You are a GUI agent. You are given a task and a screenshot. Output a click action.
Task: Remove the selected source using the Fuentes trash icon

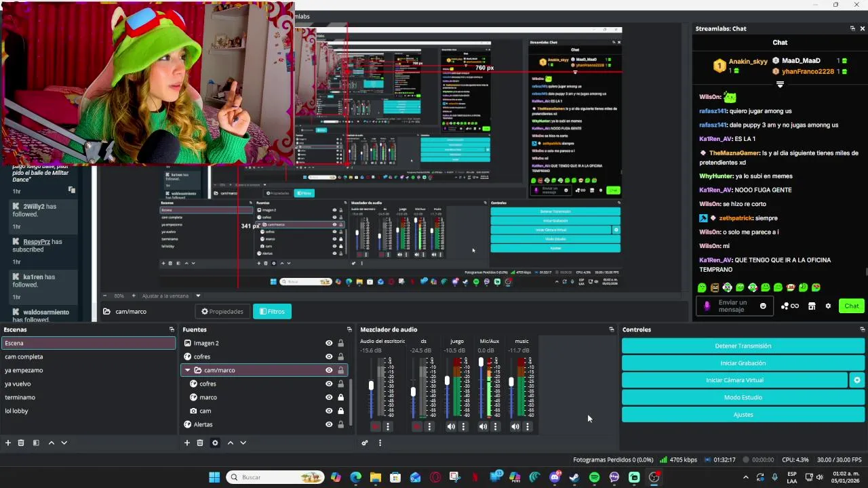tap(200, 443)
